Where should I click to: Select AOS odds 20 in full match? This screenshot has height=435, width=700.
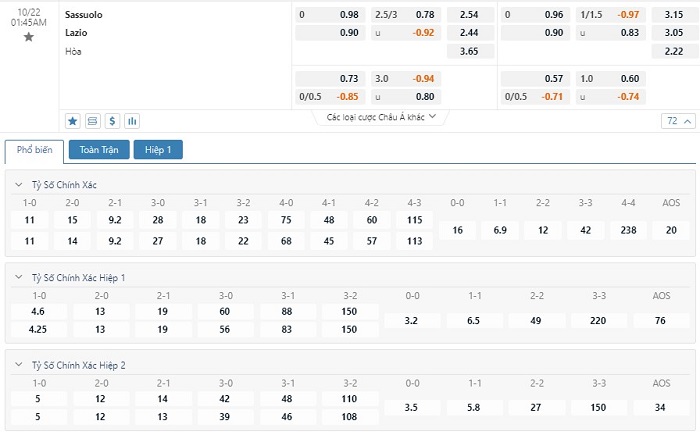[671, 230]
